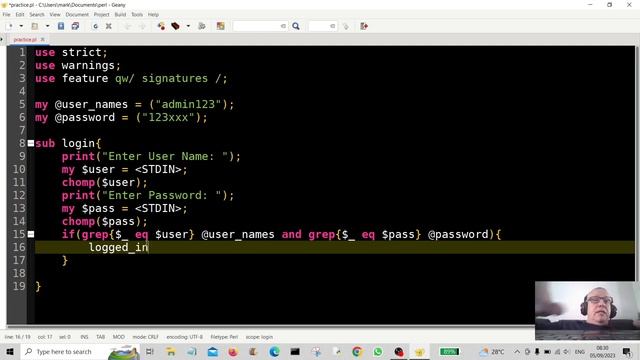Screen dimensions: 640x360
Task: Select the practice.pl document tab
Action: (25, 40)
